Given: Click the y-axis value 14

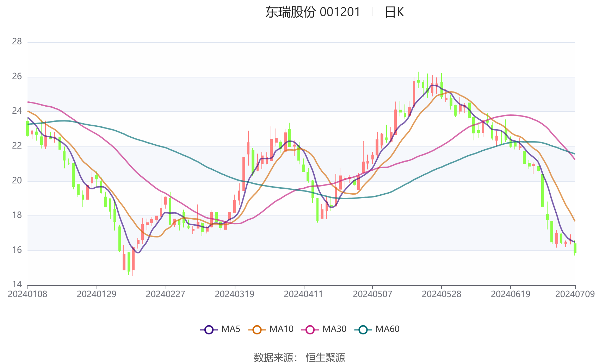Looking at the screenshot, I should pyautogui.click(x=17, y=284).
